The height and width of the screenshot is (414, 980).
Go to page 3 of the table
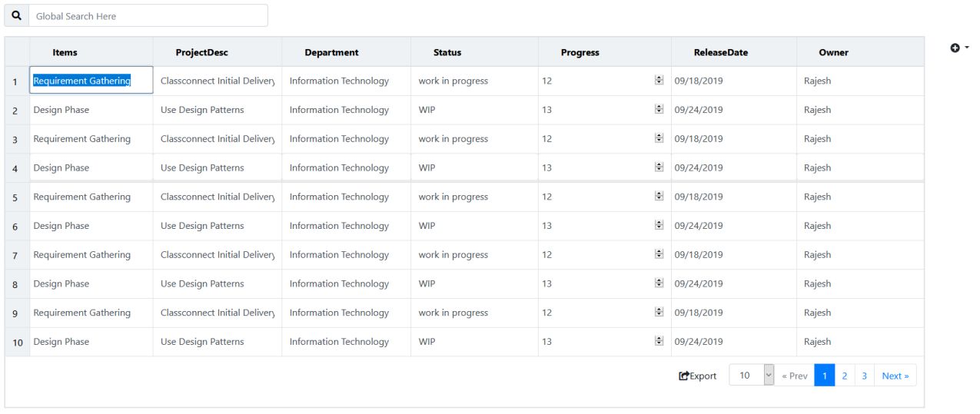(x=864, y=376)
